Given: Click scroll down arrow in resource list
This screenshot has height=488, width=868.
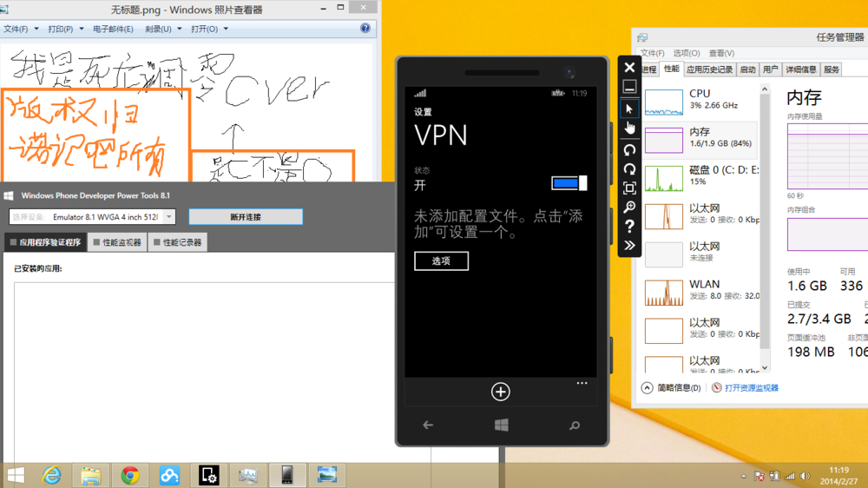Looking at the screenshot, I should pos(765,368).
